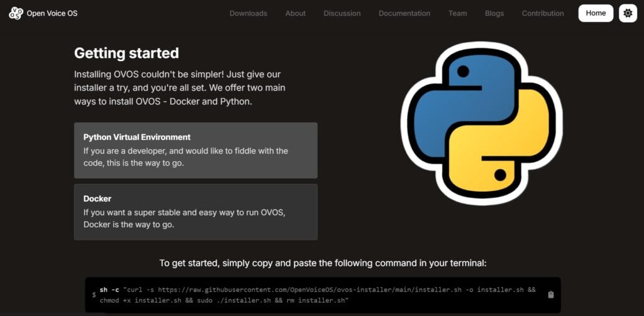Click the Getting started heading

(x=126, y=53)
